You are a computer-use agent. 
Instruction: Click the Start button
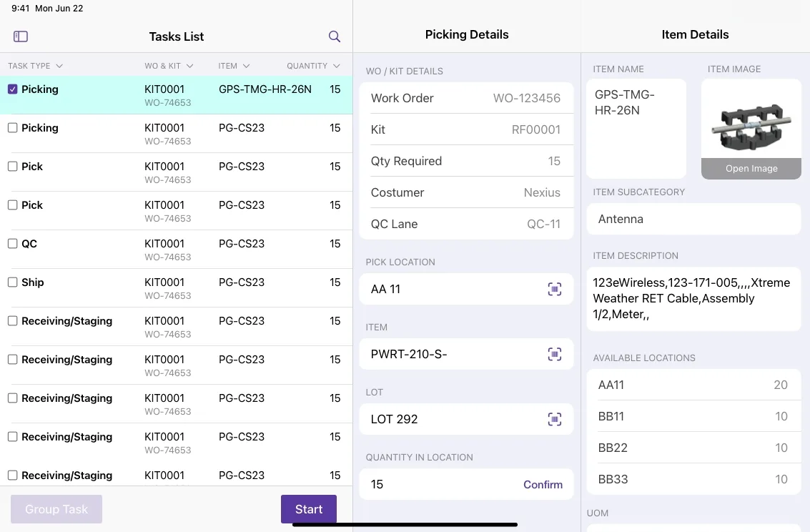[309, 509]
